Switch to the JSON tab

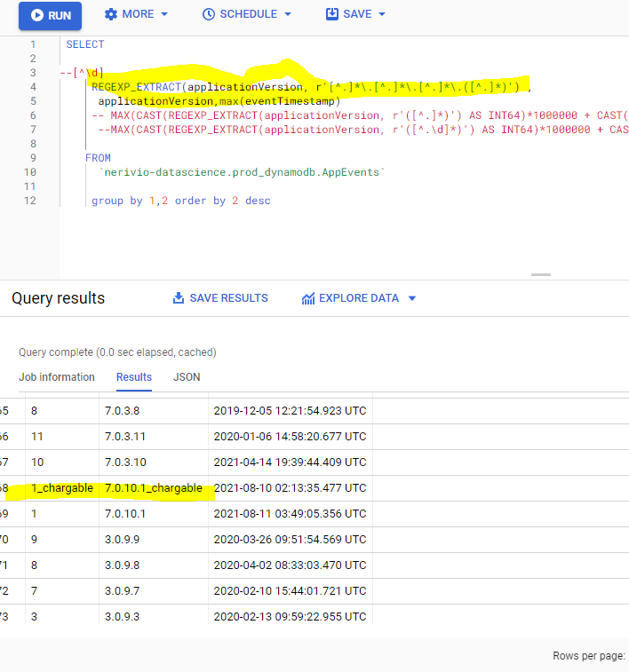pyautogui.click(x=187, y=377)
